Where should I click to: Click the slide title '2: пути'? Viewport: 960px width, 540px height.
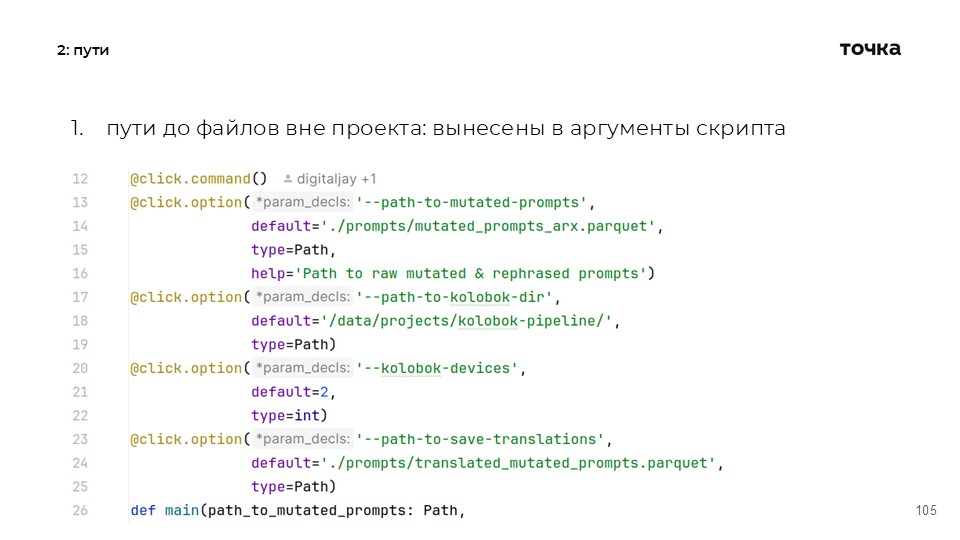(83, 50)
